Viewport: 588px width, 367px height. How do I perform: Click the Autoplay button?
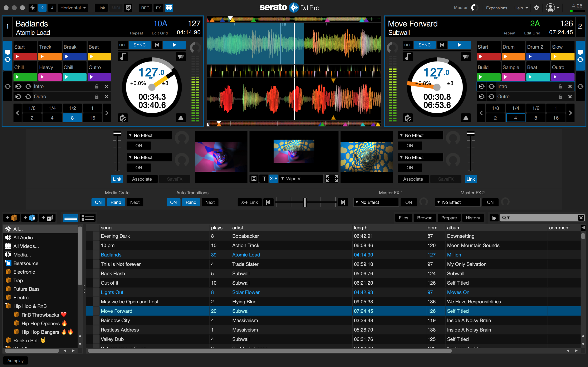pos(15,361)
